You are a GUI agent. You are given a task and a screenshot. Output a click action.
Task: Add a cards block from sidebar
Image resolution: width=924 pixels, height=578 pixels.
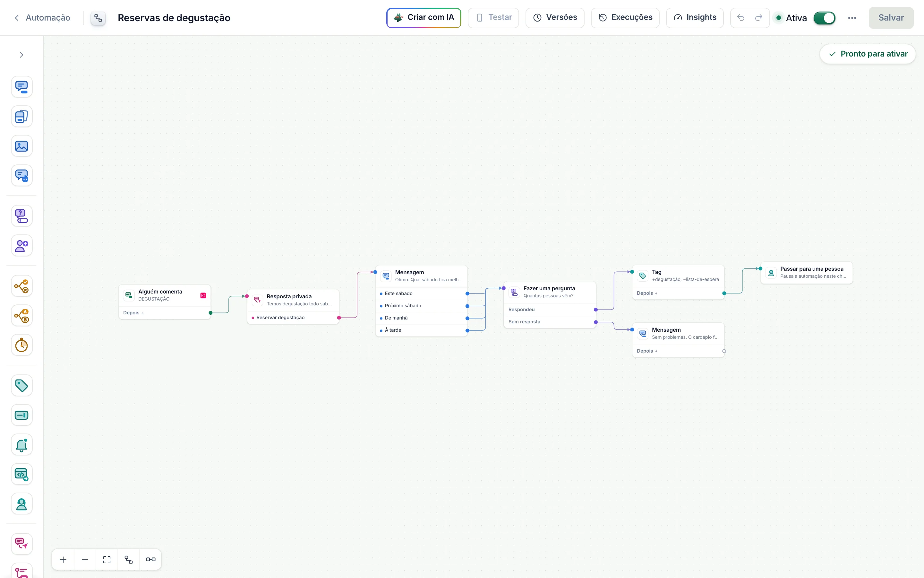[x=22, y=116]
